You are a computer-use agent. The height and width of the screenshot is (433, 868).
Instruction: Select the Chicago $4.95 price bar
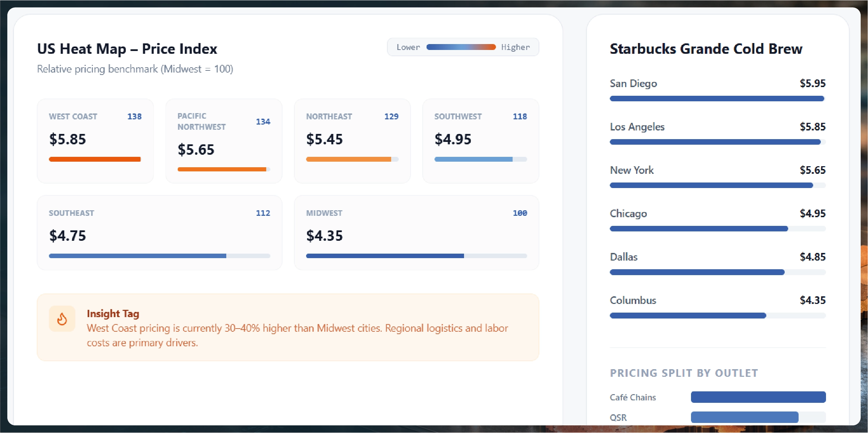tap(699, 229)
